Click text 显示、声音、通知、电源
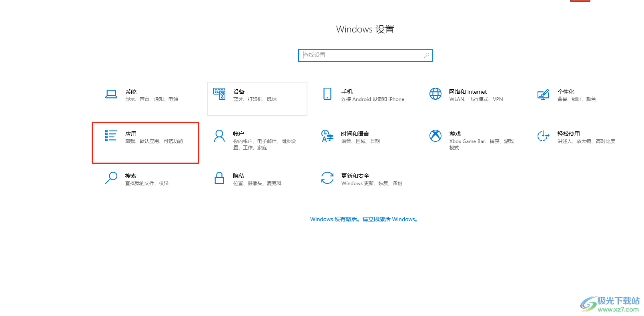Image resolution: width=644 pixels, height=316 pixels. tap(152, 99)
